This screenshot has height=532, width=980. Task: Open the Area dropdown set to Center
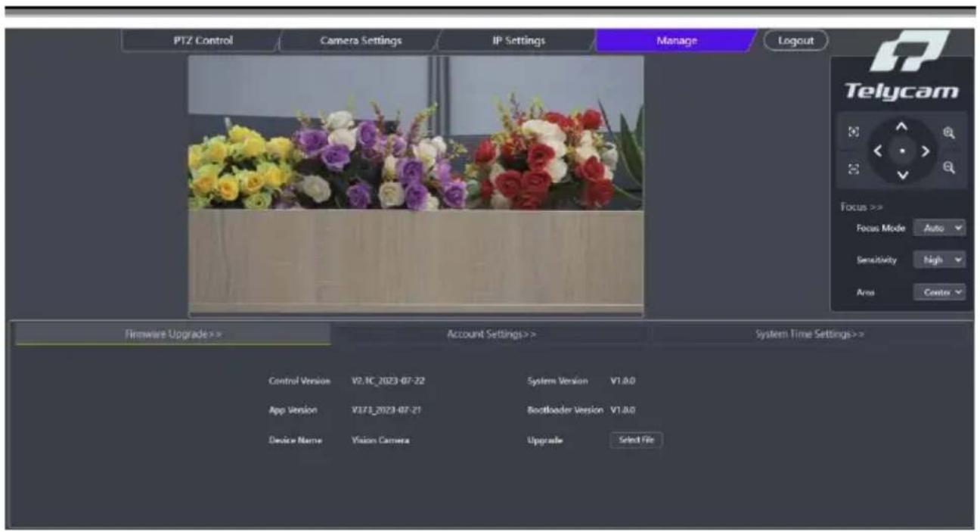939,292
